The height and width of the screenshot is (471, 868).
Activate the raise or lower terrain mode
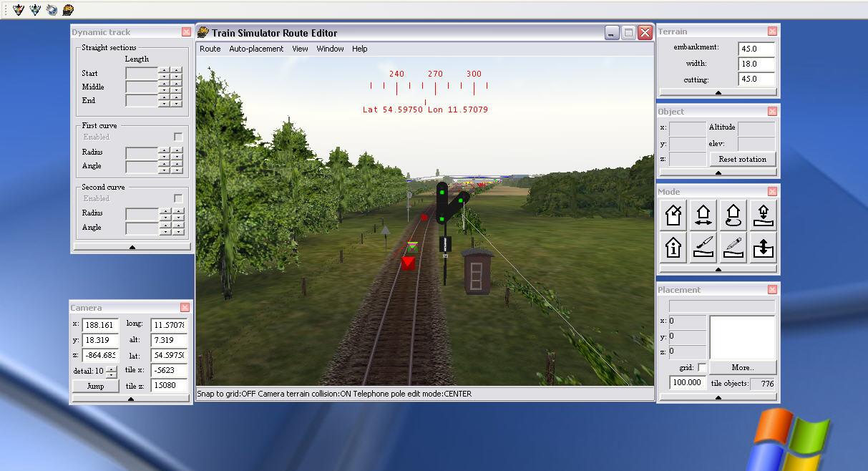tap(764, 247)
